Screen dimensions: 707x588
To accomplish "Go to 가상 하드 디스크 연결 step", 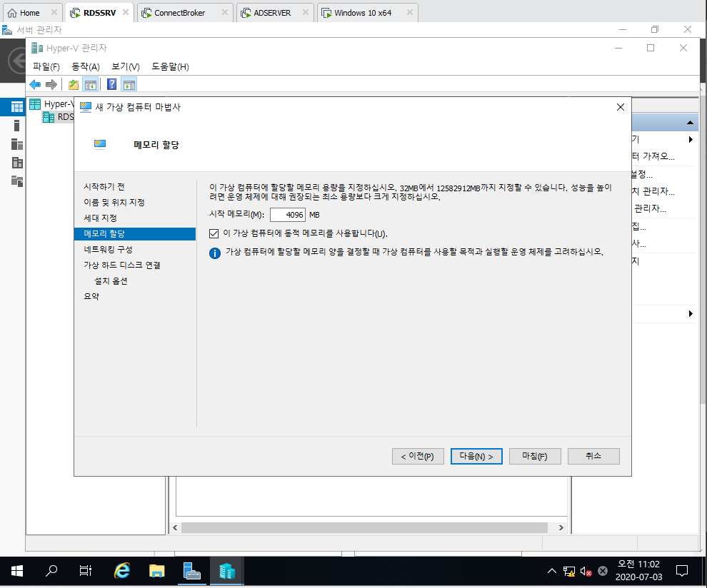I will [x=121, y=265].
